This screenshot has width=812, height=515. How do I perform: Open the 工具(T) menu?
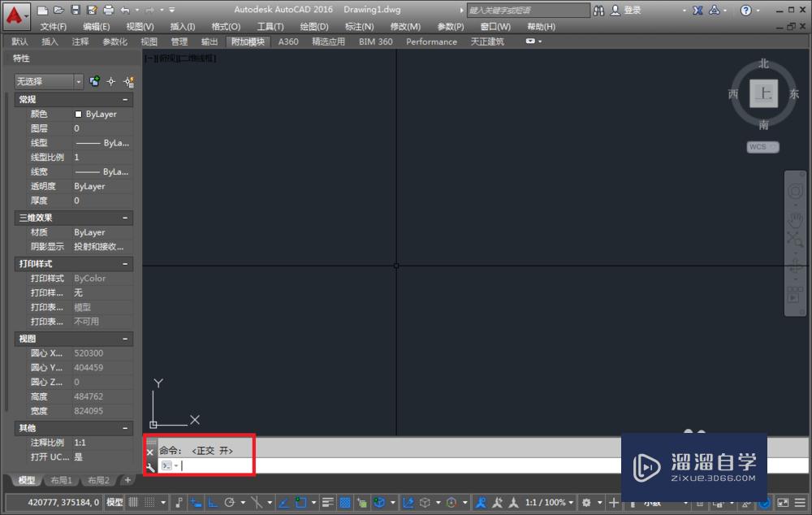[x=270, y=26]
